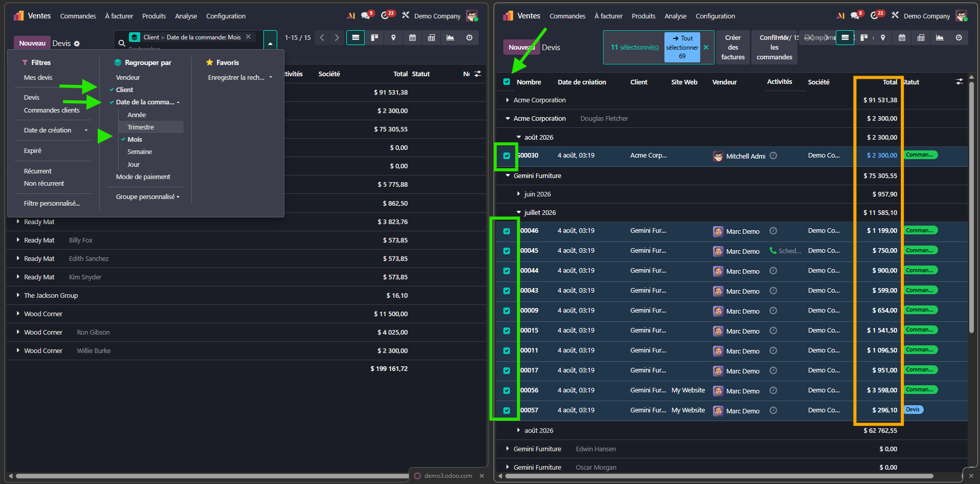Open optional columns settings in right window list
Screen dimensions: 980x484
(x=960, y=82)
